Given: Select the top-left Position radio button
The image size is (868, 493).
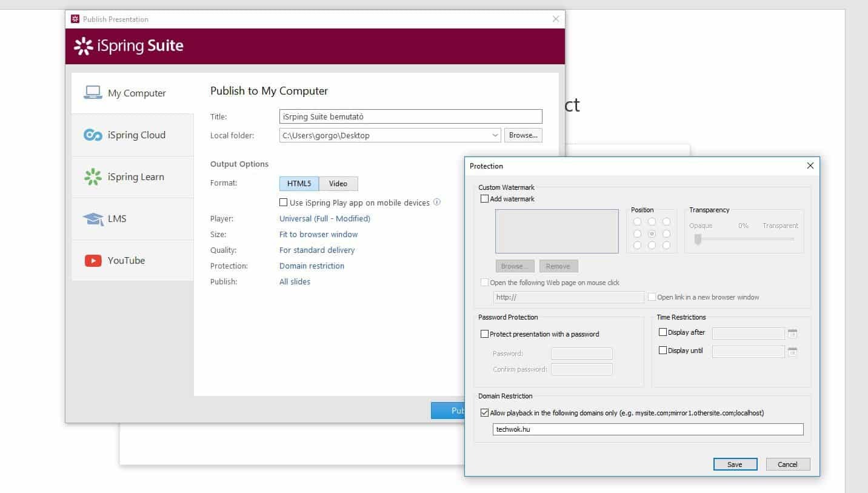Looking at the screenshot, I should (637, 222).
